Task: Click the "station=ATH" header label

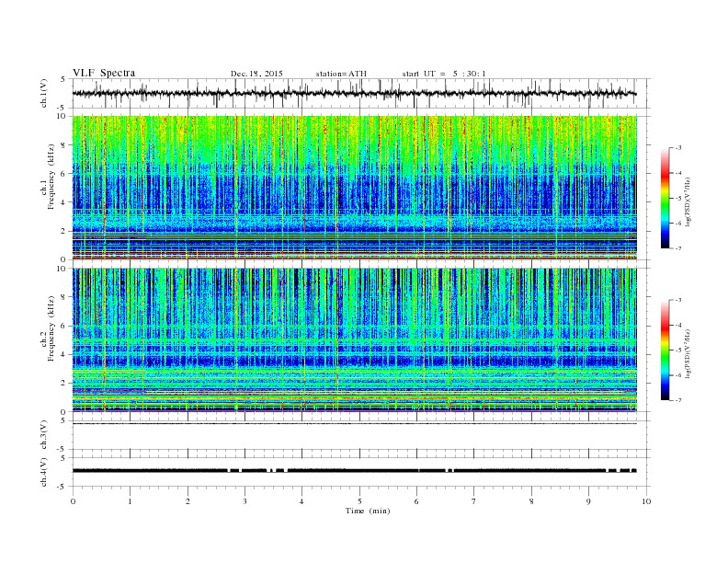Action: (x=341, y=74)
